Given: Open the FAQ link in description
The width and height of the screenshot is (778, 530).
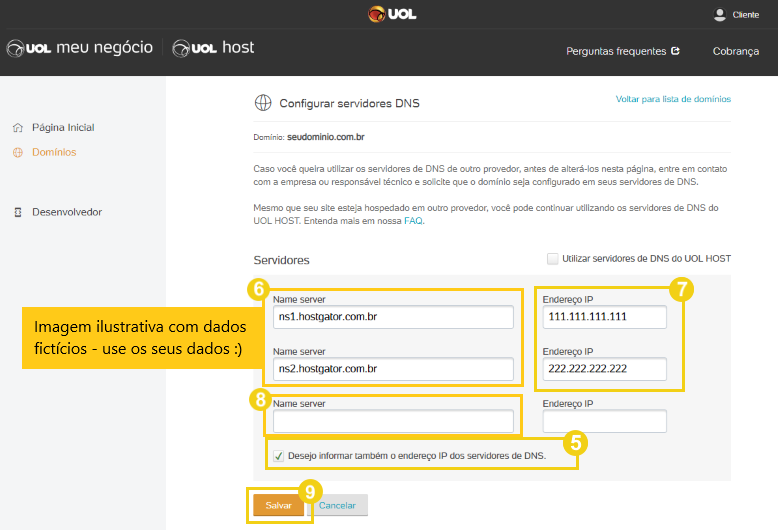Looking at the screenshot, I should point(413,221).
